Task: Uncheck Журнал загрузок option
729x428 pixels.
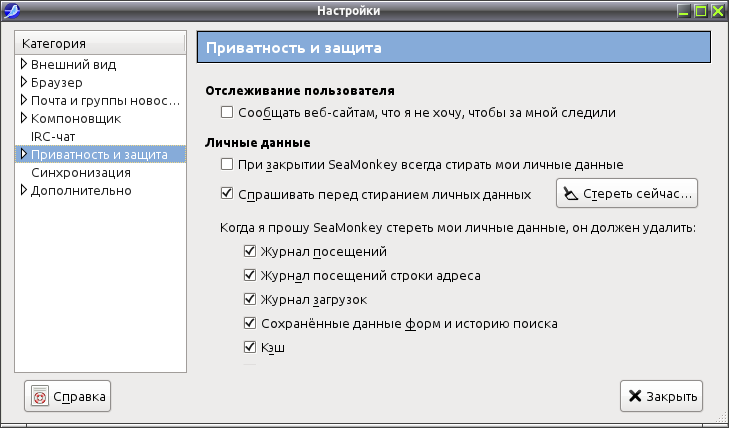Action: click(x=250, y=299)
